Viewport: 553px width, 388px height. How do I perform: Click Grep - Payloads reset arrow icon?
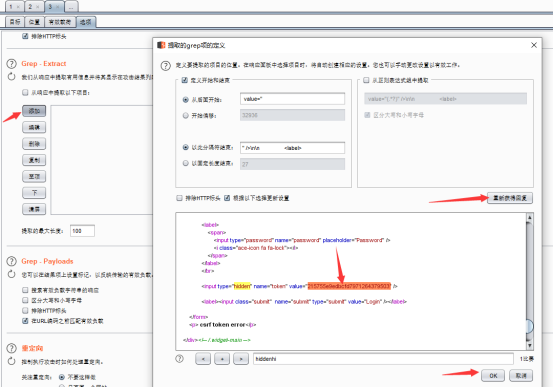(11, 274)
